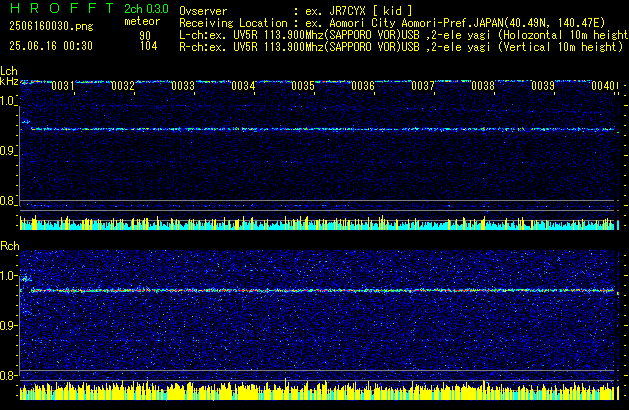Screen dimensions: 629x410
Task: Select the 0033 time marker
Action: (x=183, y=86)
